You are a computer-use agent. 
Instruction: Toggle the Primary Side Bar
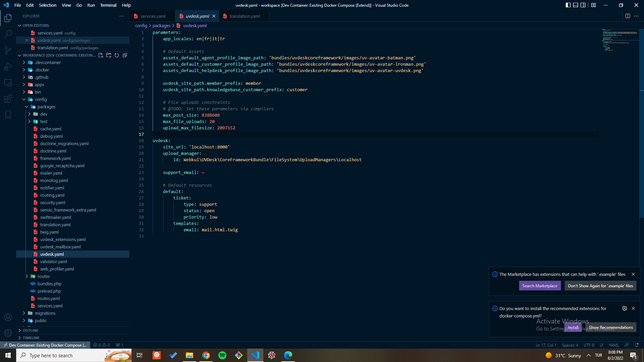click(x=568, y=5)
